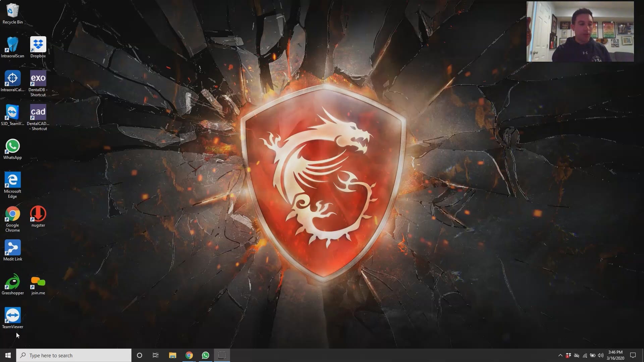This screenshot has width=644, height=362.
Task: Open Task View on the taskbar
Action: pyautogui.click(x=156, y=355)
